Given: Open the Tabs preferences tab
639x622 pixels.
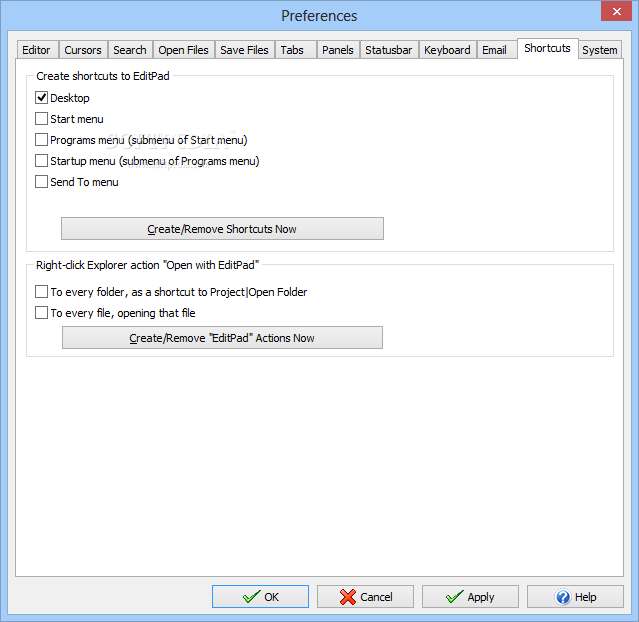Looking at the screenshot, I should click(x=295, y=50).
